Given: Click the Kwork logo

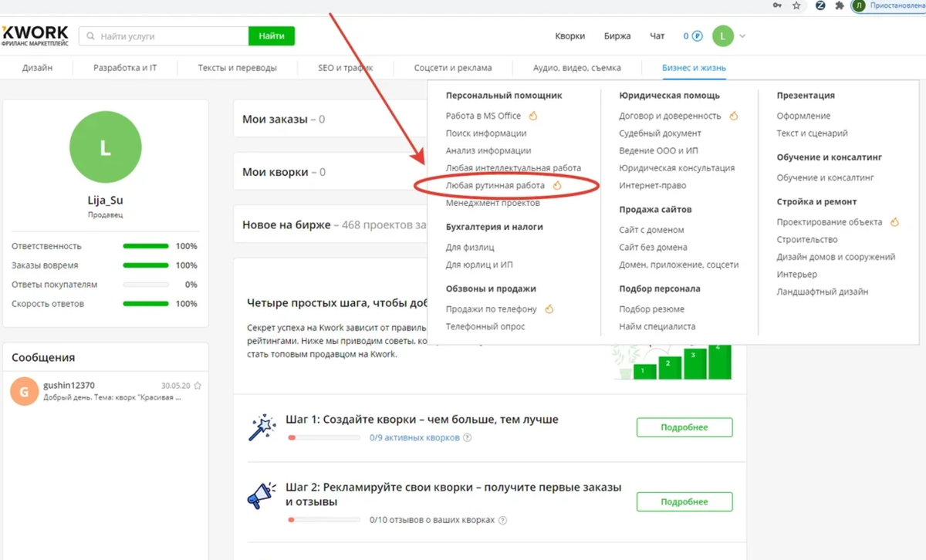Looking at the screenshot, I should coord(35,35).
